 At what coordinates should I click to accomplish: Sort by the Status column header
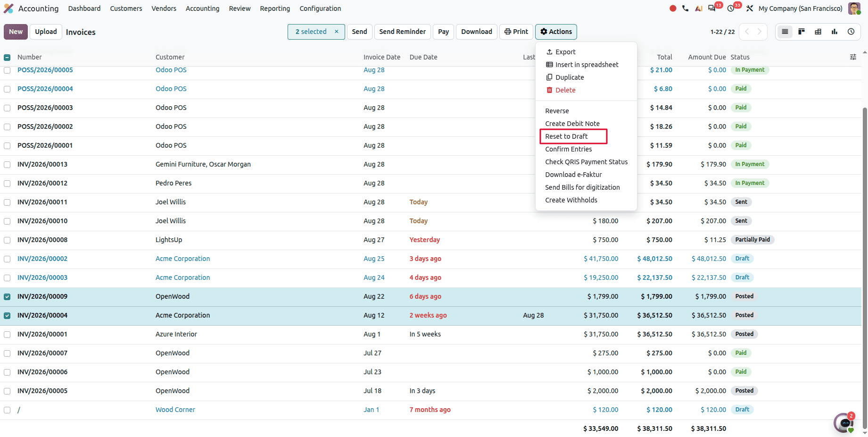click(x=740, y=57)
